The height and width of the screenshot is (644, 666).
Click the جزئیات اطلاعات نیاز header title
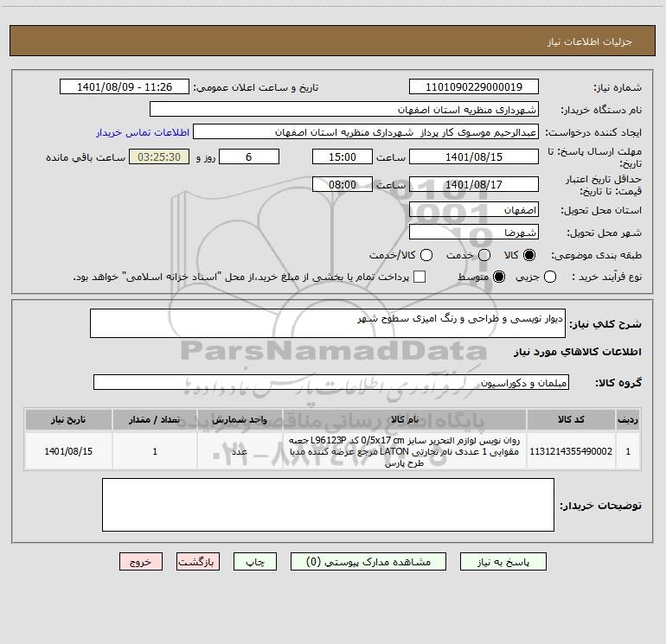589,41
